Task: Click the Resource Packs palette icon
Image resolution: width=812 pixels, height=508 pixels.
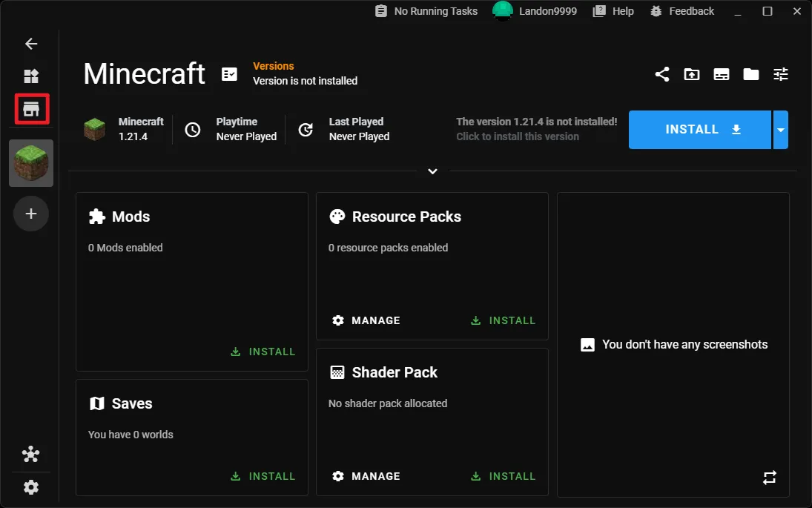Action: click(337, 217)
